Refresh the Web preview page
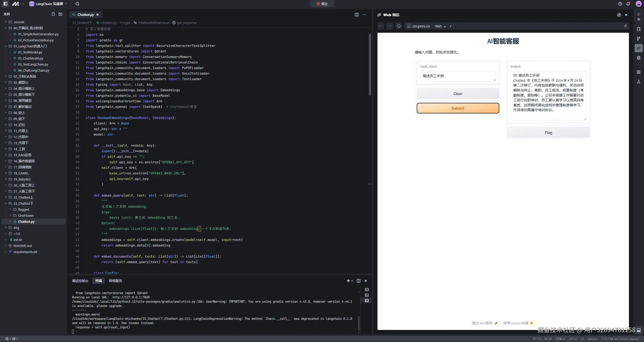The height and width of the screenshot is (342, 644). [x=399, y=26]
